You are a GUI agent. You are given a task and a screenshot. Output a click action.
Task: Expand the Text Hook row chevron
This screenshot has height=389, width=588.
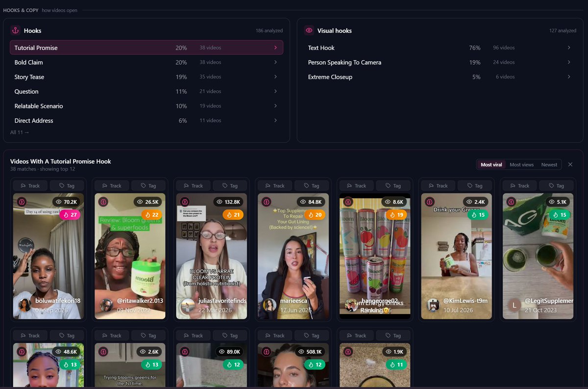tap(569, 48)
